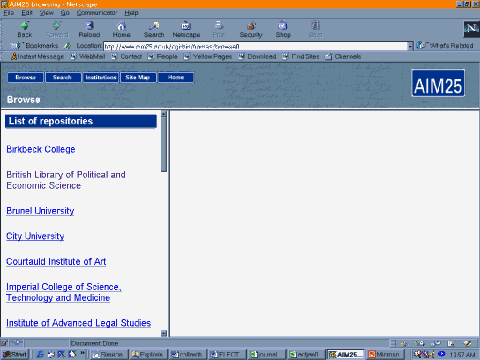The width and height of the screenshot is (480, 360).
Task: Click the Location URL input field
Action: 255,46
